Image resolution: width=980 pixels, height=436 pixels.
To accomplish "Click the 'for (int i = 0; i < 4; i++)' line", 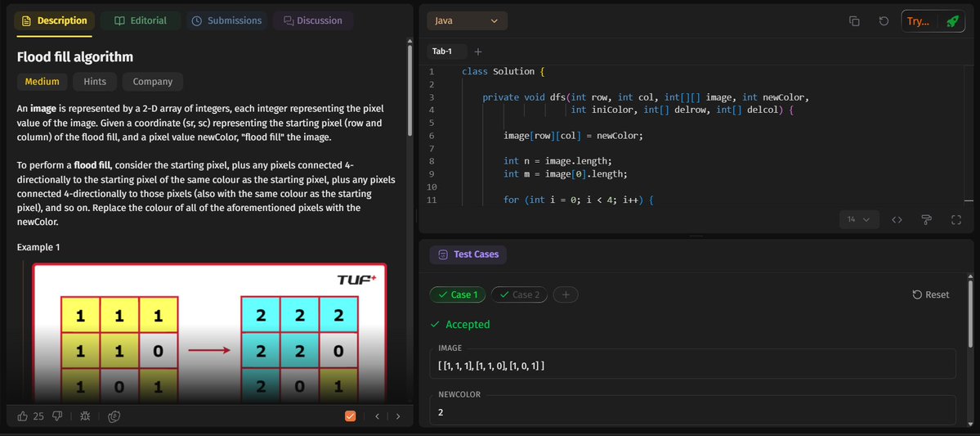I will 578,200.
